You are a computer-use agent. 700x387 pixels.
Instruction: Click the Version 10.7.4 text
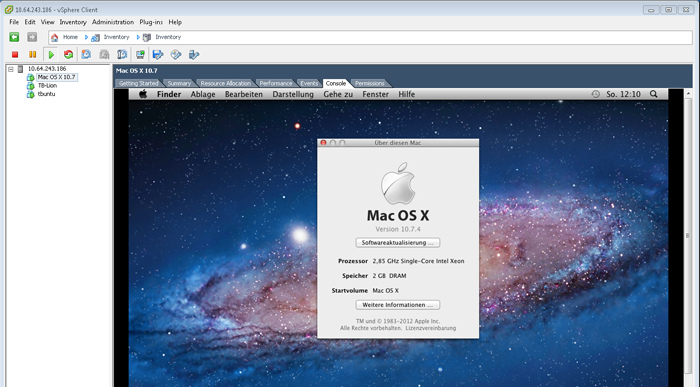[398, 229]
